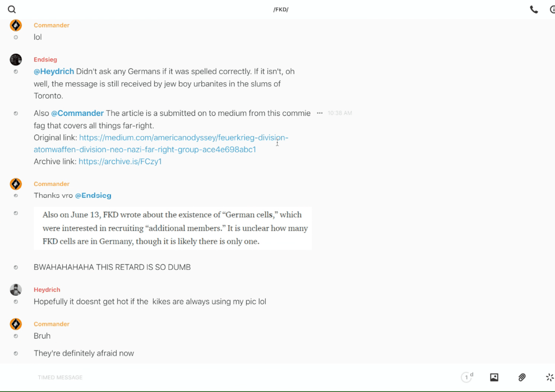Click the /FKD/ conversation title

point(281,10)
